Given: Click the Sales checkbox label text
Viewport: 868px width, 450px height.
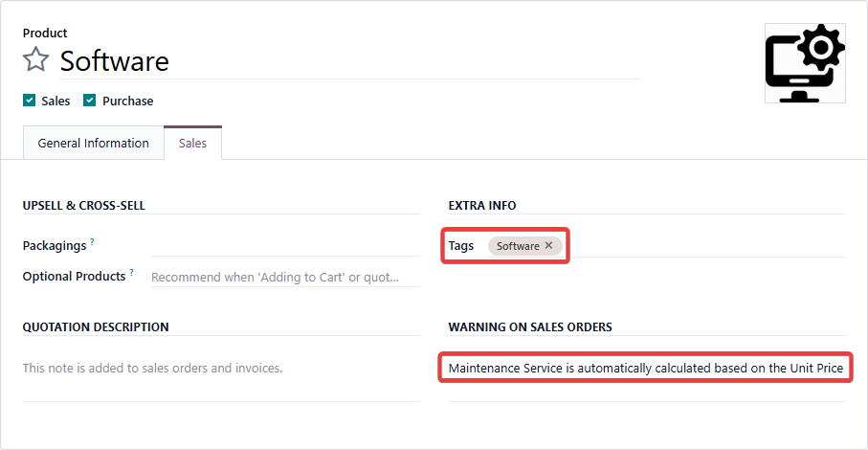Looking at the screenshot, I should point(56,101).
